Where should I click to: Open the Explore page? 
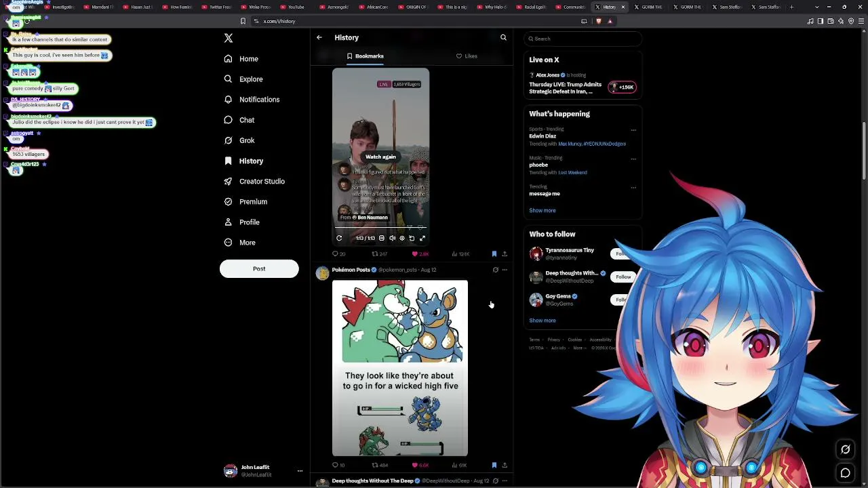tap(243, 79)
